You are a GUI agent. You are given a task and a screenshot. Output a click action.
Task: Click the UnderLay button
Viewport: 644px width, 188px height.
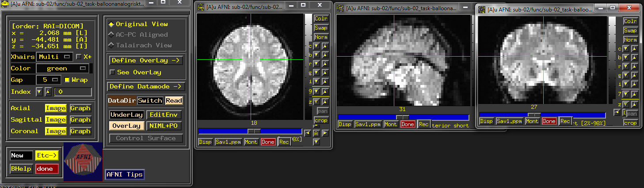pos(127,115)
